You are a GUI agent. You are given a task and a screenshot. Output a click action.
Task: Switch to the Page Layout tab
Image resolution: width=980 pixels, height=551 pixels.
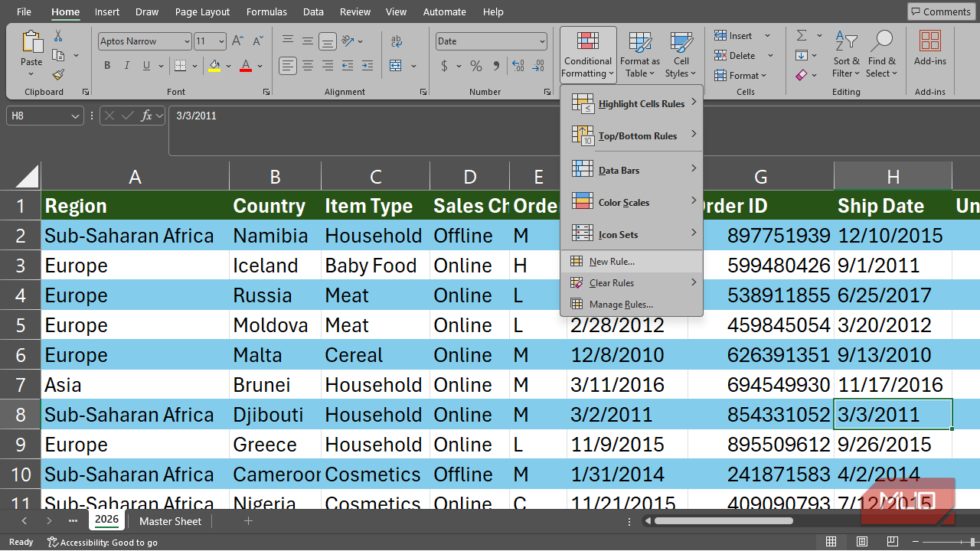[202, 11]
